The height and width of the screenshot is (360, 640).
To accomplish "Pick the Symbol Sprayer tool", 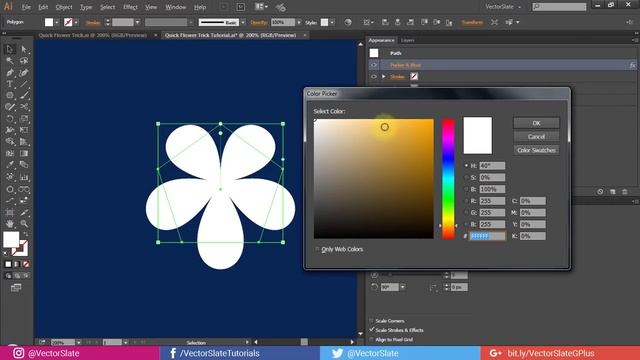I will click(x=9, y=177).
